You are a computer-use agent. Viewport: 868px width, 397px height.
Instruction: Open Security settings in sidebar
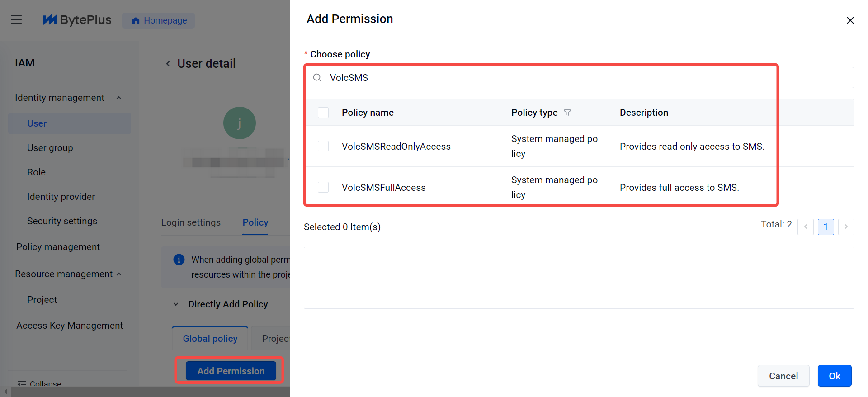62,221
